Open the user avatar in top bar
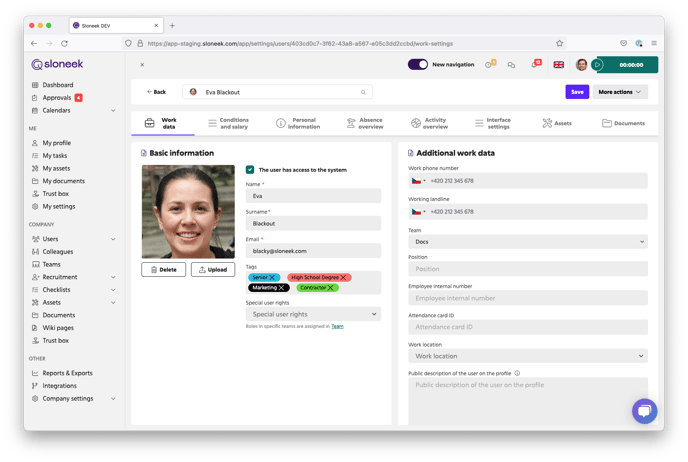The height and width of the screenshot is (462, 688). pyautogui.click(x=581, y=64)
